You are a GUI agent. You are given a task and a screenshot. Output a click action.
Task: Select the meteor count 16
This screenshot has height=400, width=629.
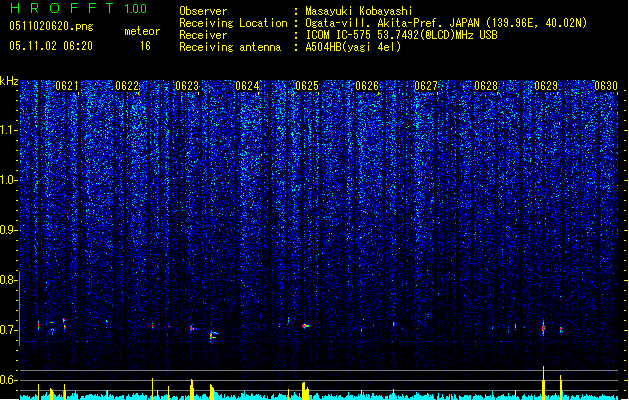click(x=145, y=46)
